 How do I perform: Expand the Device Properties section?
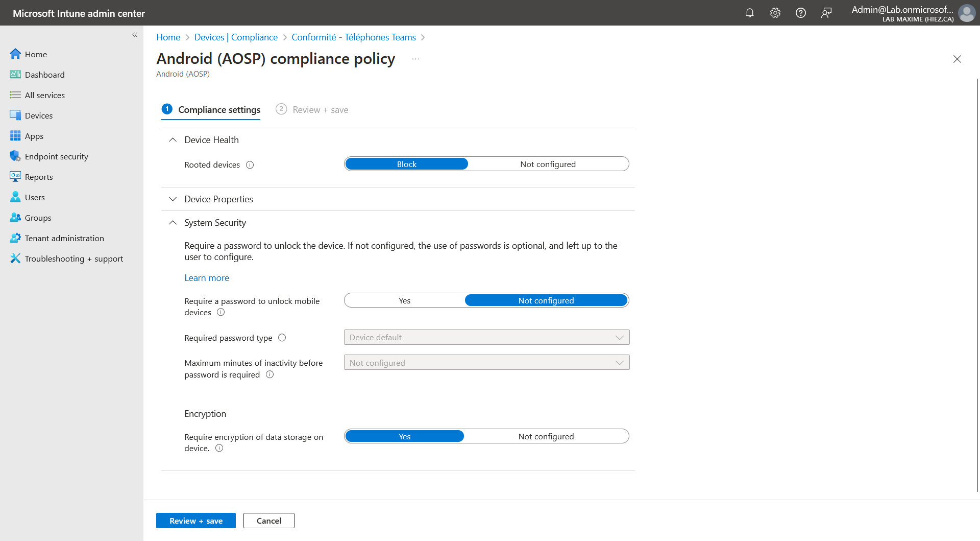coord(218,199)
